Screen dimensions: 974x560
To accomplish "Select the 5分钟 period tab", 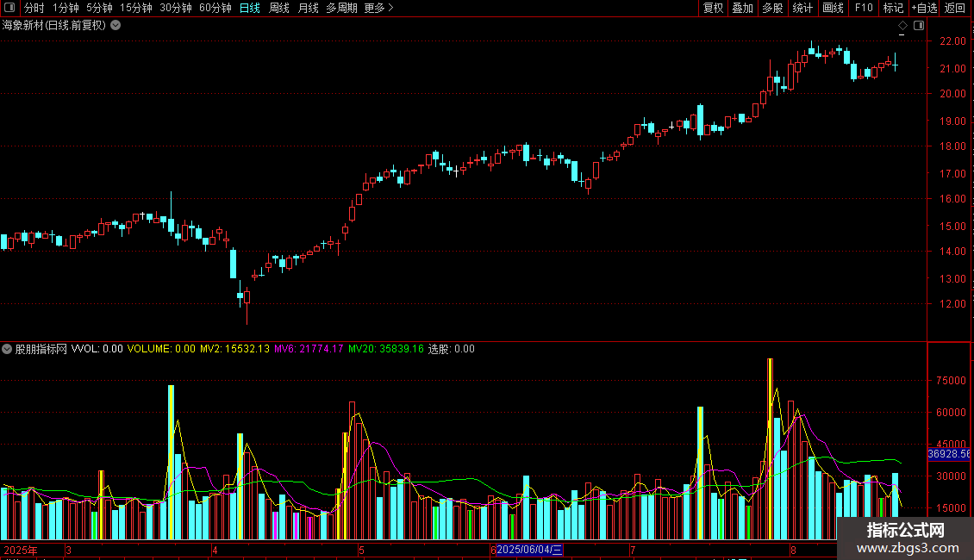I will 99,8.
